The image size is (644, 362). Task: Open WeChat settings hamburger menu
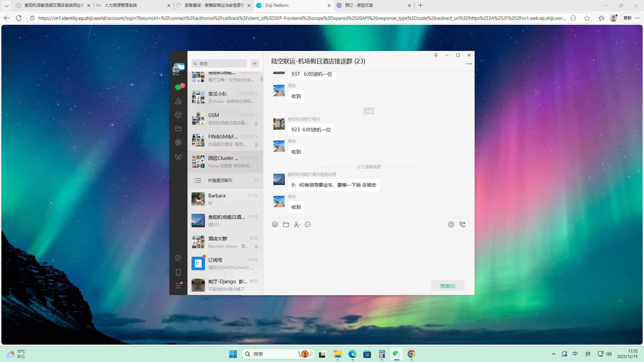[x=178, y=286]
